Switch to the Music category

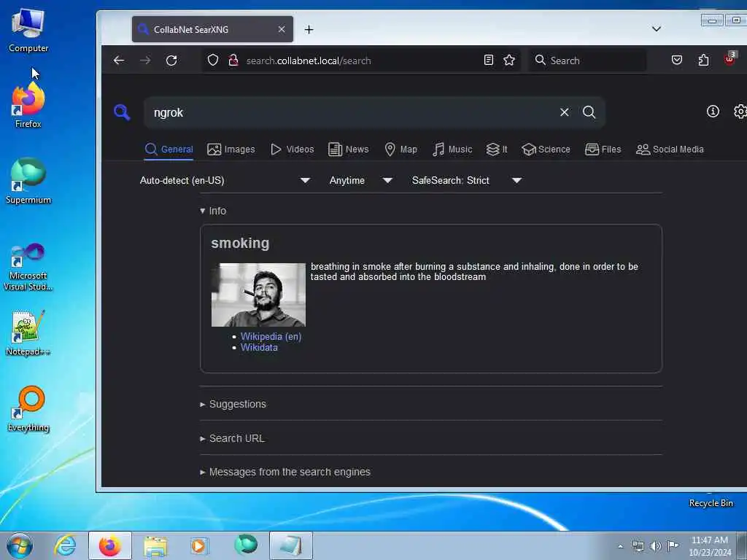point(452,149)
